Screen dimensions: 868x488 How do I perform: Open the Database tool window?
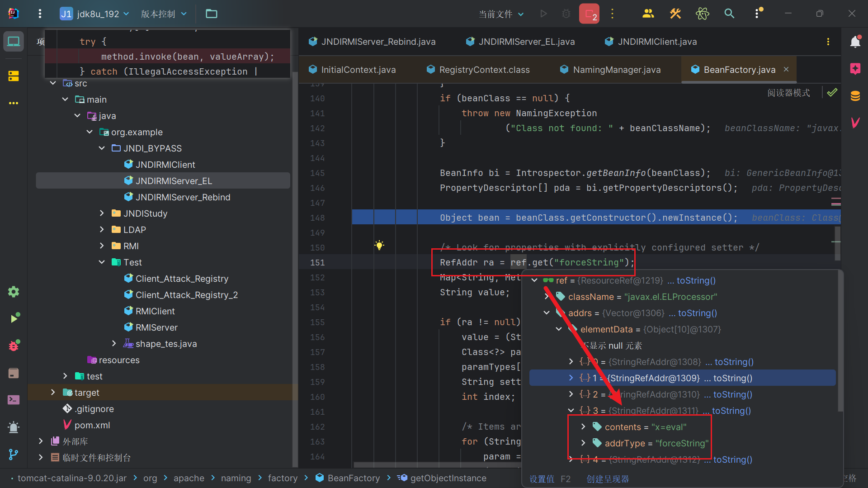pyautogui.click(x=855, y=96)
